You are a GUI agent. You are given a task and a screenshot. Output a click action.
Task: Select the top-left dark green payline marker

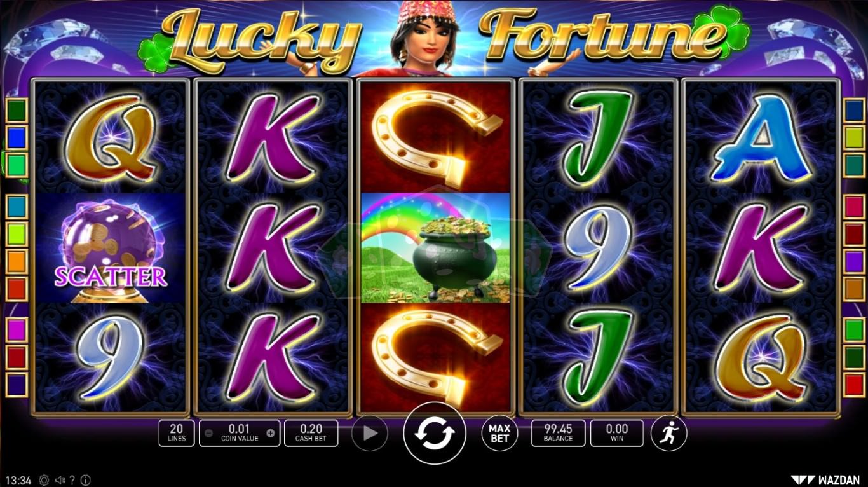[x=17, y=109]
